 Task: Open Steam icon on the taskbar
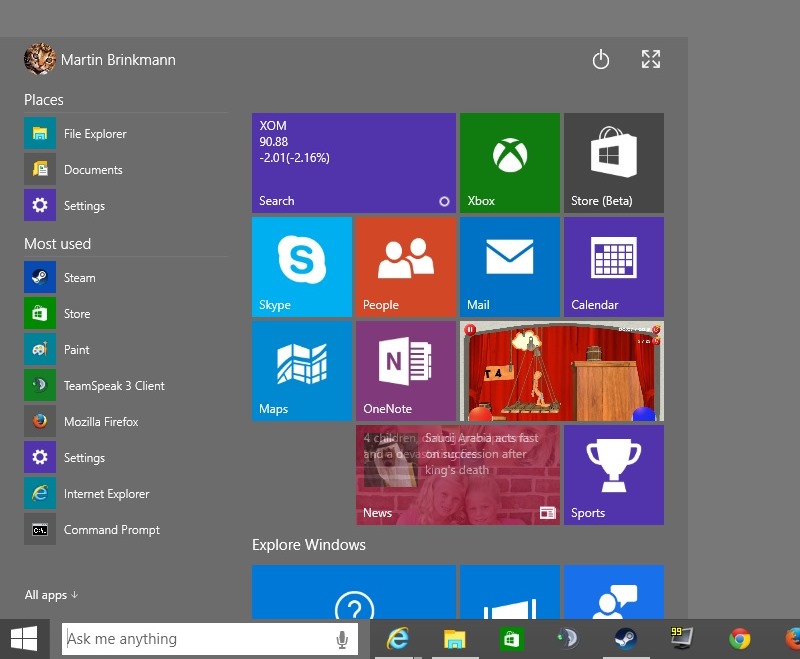coord(625,639)
